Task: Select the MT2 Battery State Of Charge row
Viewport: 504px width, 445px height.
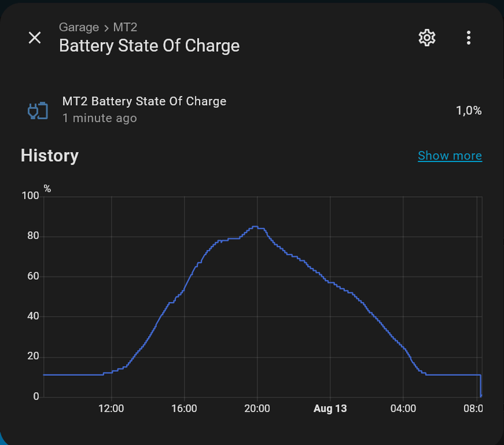Action: coord(144,101)
